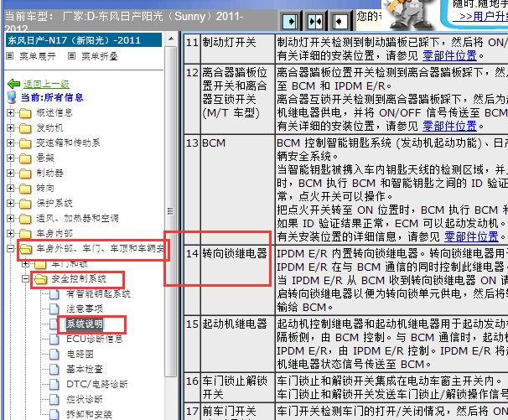Expand the 悬架 tree node
Image resolution: width=508 pixels, height=420 pixels.
point(10,158)
